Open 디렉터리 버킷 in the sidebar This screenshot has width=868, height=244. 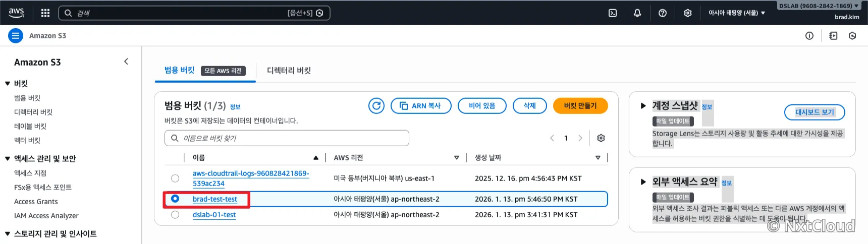(x=33, y=112)
